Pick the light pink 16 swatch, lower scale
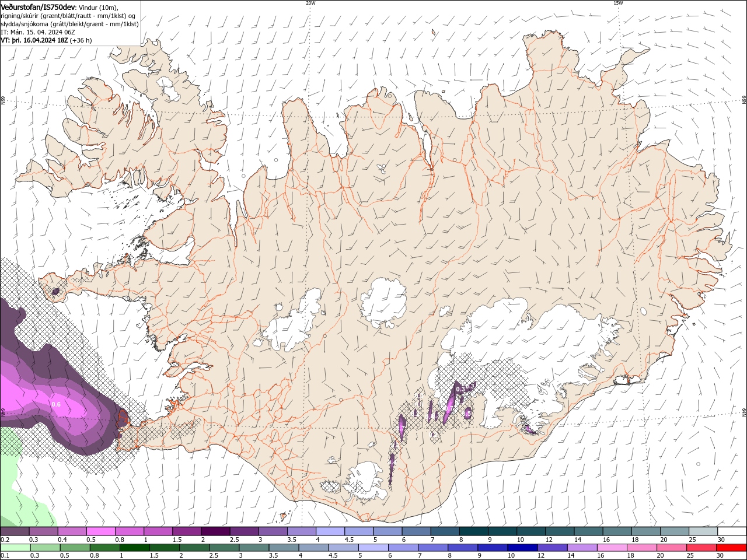The width and height of the screenshot is (747, 560). pos(612,548)
